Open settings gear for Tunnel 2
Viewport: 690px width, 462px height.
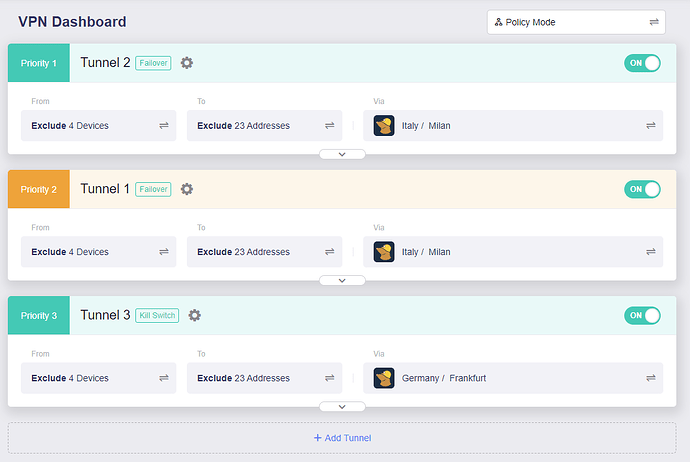(187, 63)
